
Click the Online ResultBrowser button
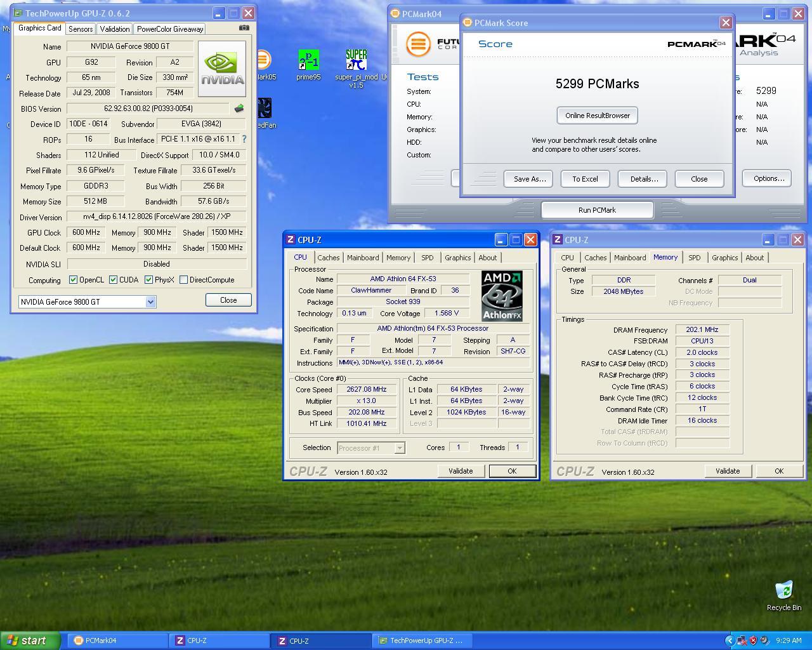coord(597,116)
